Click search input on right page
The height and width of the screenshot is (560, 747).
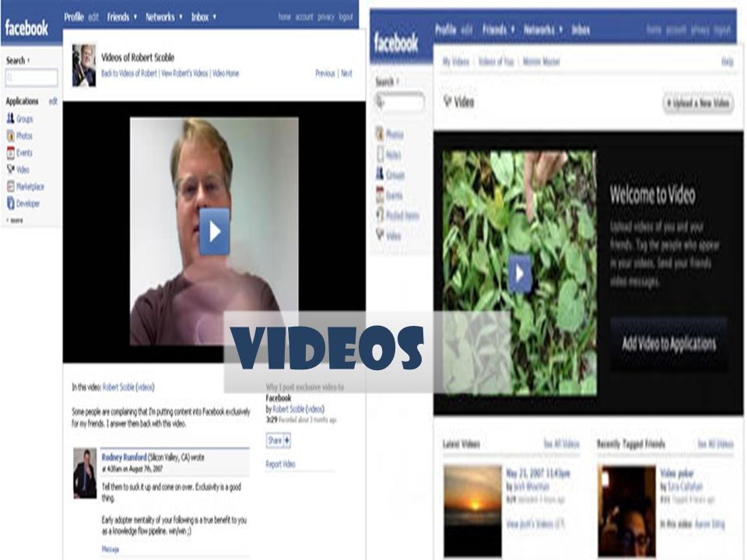click(399, 101)
